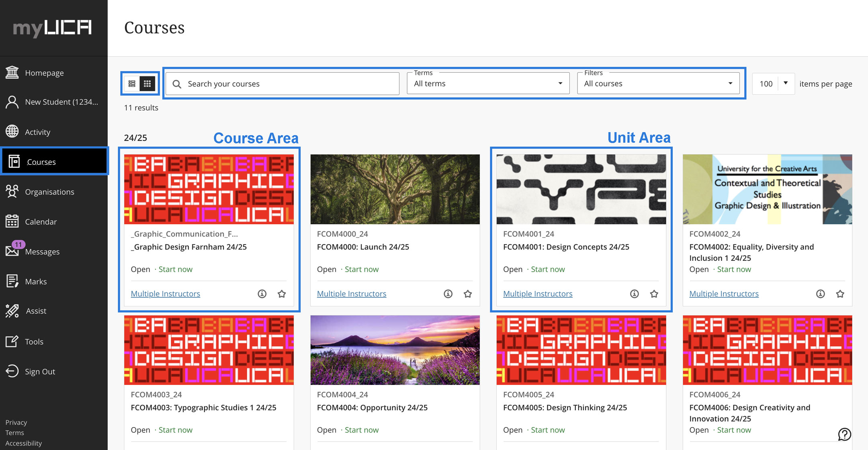Open FCOM4005: Design Thinking 24/25

click(565, 407)
